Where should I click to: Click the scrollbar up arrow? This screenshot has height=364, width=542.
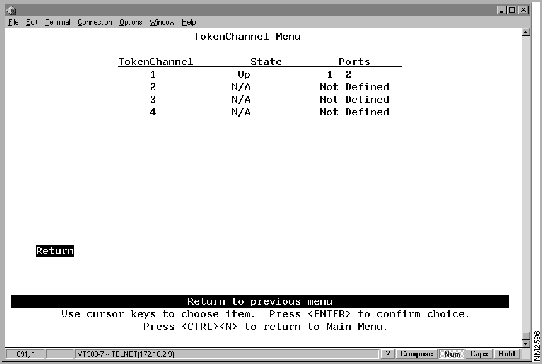tap(526, 32)
